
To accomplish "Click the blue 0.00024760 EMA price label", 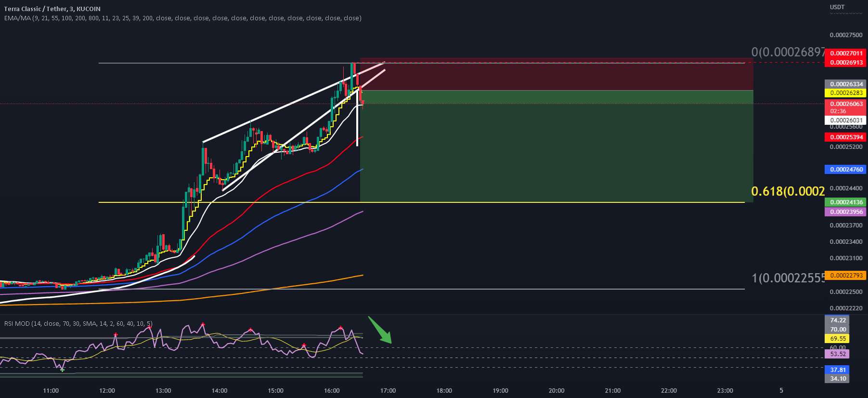I will coord(846,169).
